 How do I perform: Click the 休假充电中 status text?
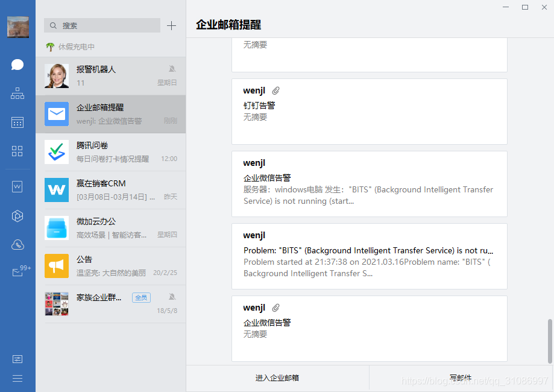coord(77,46)
